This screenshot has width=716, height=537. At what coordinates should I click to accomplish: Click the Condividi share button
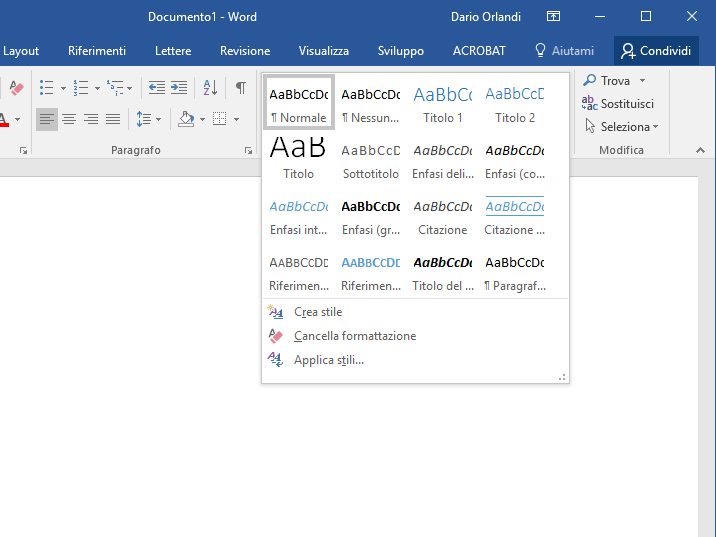pyautogui.click(x=656, y=51)
